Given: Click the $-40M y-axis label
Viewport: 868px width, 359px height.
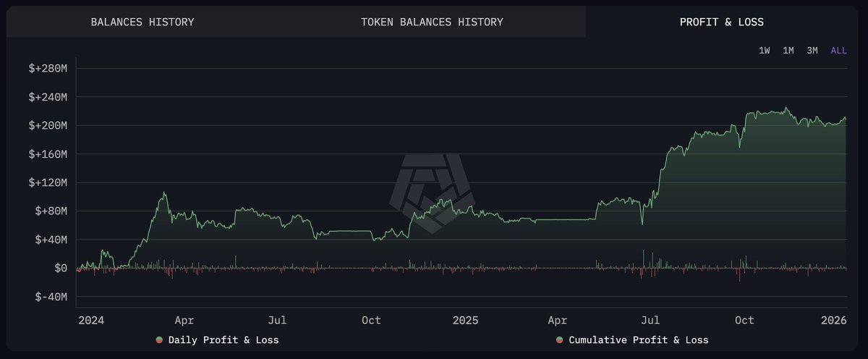Looking at the screenshot, I should pyautogui.click(x=50, y=297).
